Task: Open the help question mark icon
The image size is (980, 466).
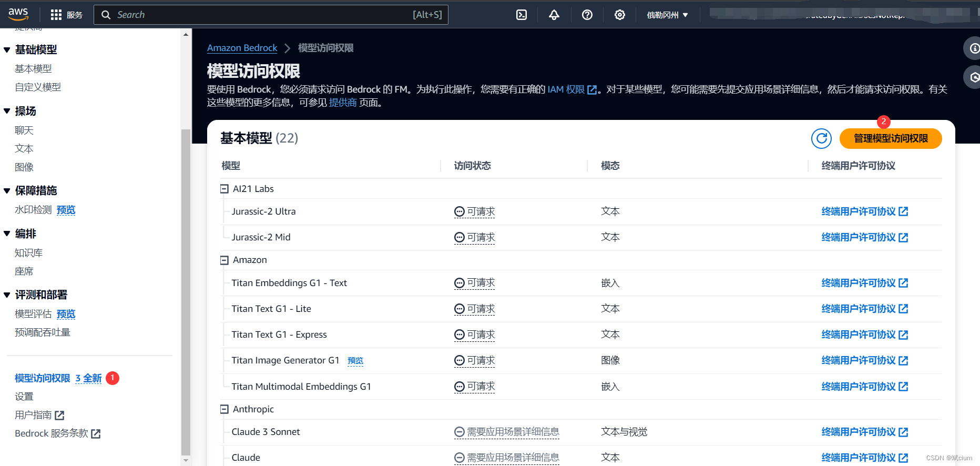Action: (x=587, y=15)
